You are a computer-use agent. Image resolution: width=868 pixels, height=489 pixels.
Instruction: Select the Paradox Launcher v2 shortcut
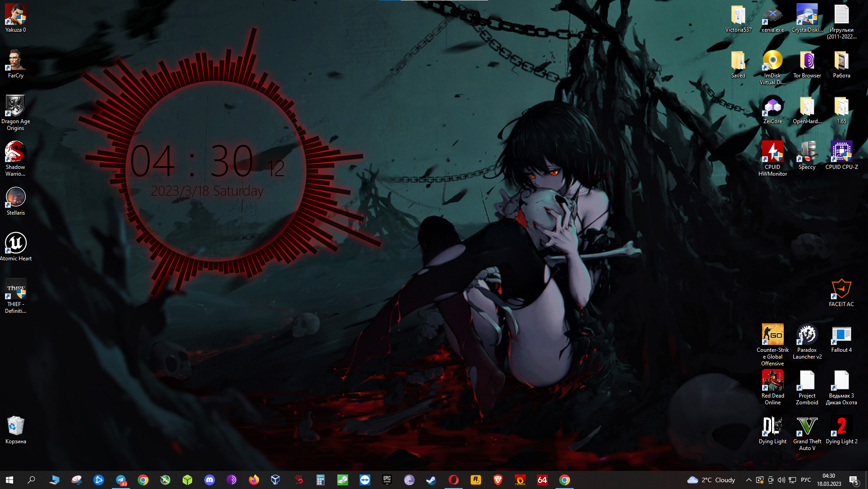[x=807, y=342]
